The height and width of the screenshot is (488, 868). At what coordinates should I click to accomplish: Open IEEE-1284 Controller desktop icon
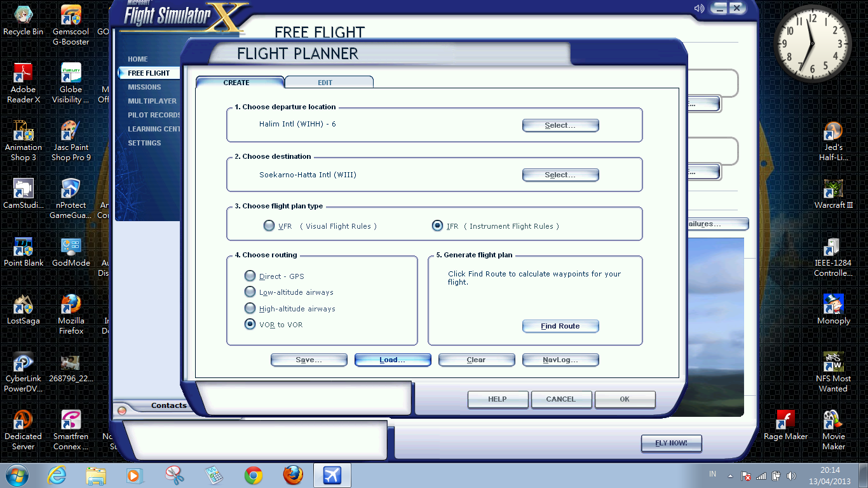(833, 257)
